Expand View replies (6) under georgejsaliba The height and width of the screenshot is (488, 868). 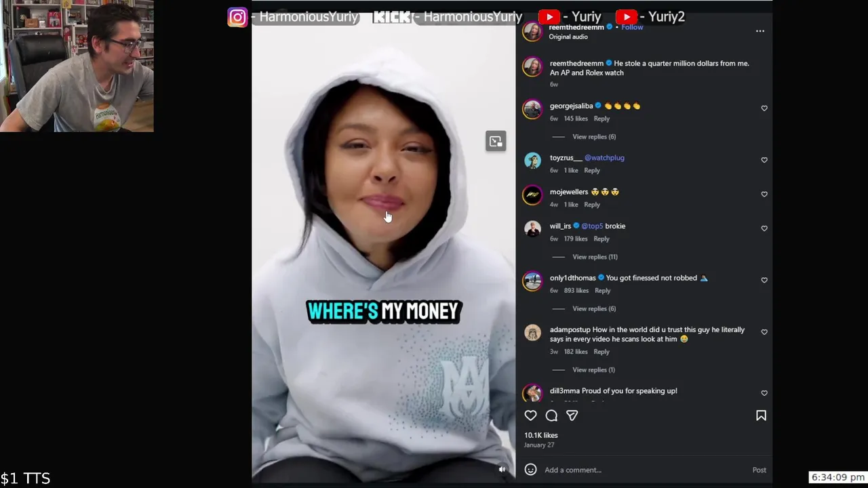pos(594,137)
